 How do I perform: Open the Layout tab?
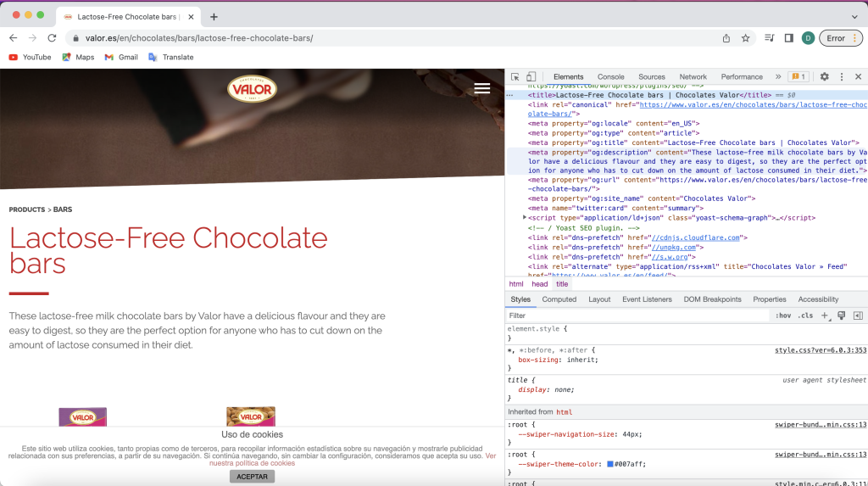tap(599, 299)
